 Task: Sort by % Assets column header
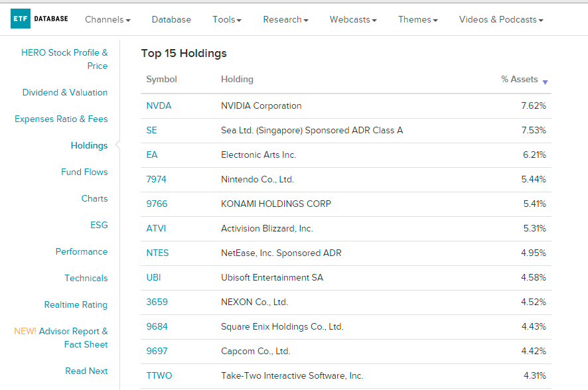(520, 80)
